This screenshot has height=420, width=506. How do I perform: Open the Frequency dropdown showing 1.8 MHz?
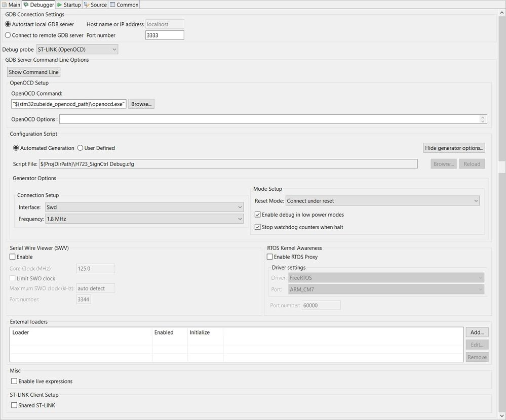(144, 219)
